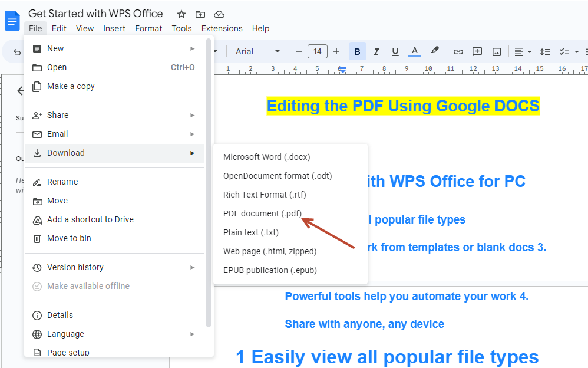588x368 pixels.
Task: Expand the Language submenu
Action: pos(114,334)
